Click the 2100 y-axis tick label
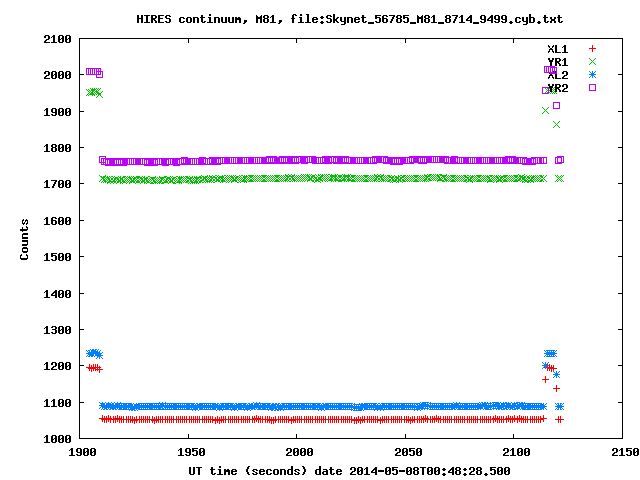640x480 pixels. point(58,39)
